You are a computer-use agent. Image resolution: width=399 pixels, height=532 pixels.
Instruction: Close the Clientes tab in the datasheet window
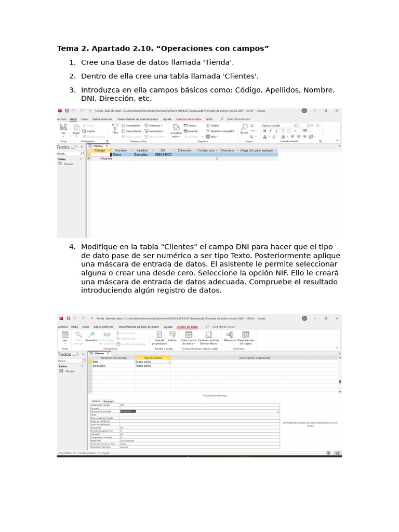click(x=107, y=146)
